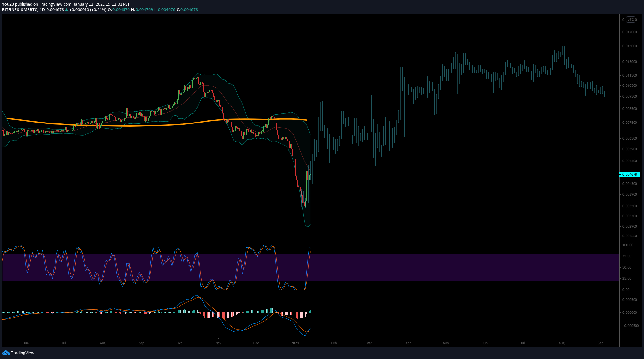Click the 0.011500 price axis label
The height and width of the screenshot is (359, 644).
point(630,75)
